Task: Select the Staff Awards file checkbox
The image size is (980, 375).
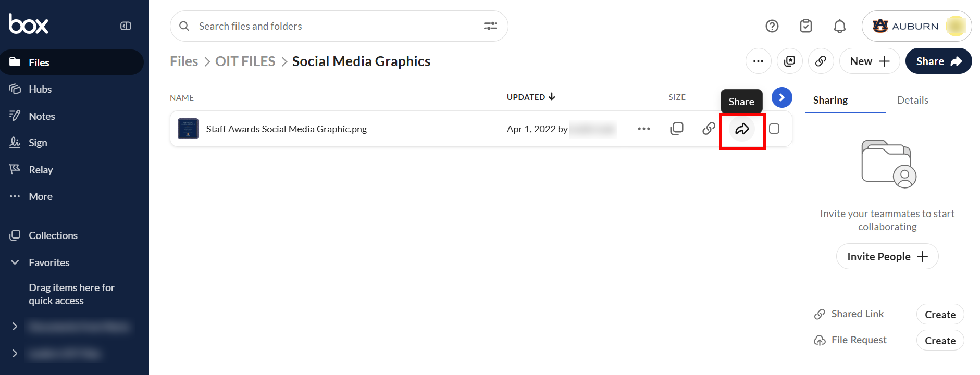Action: pyautogui.click(x=774, y=129)
